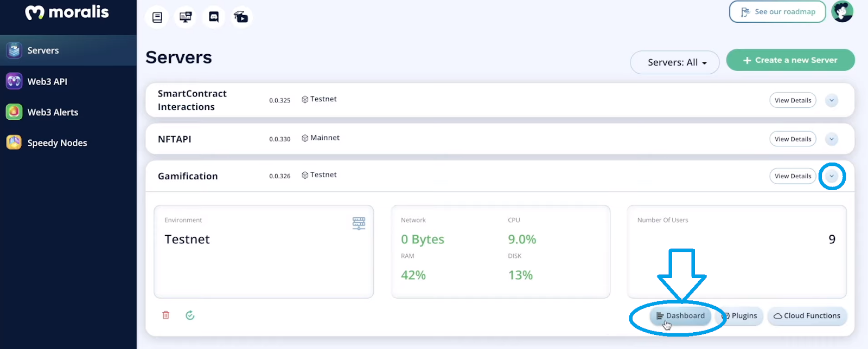
Task: Click the 13% DISK value
Action: 520,275
